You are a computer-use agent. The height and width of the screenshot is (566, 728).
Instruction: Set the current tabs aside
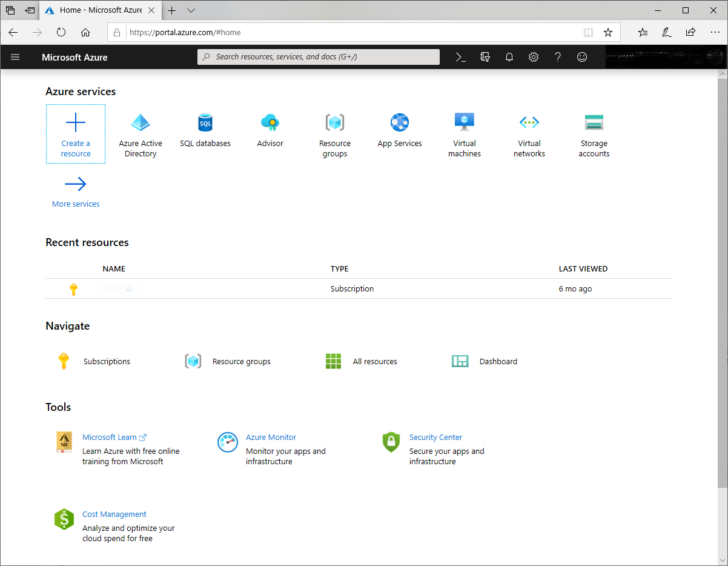click(30, 10)
